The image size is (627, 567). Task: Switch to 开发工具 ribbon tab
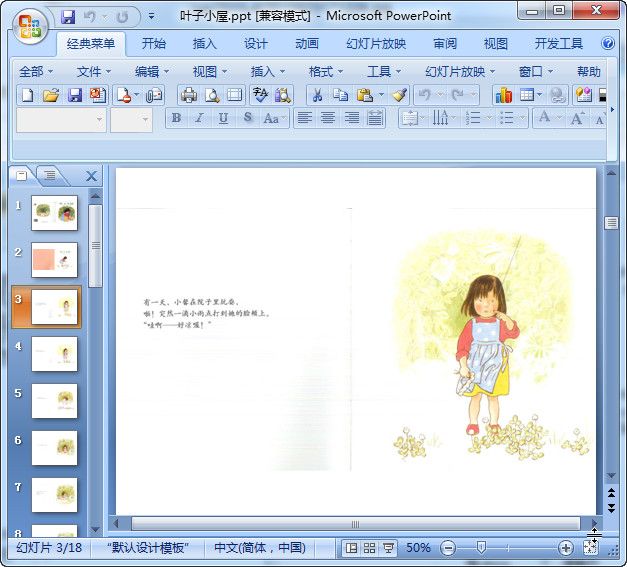[559, 43]
